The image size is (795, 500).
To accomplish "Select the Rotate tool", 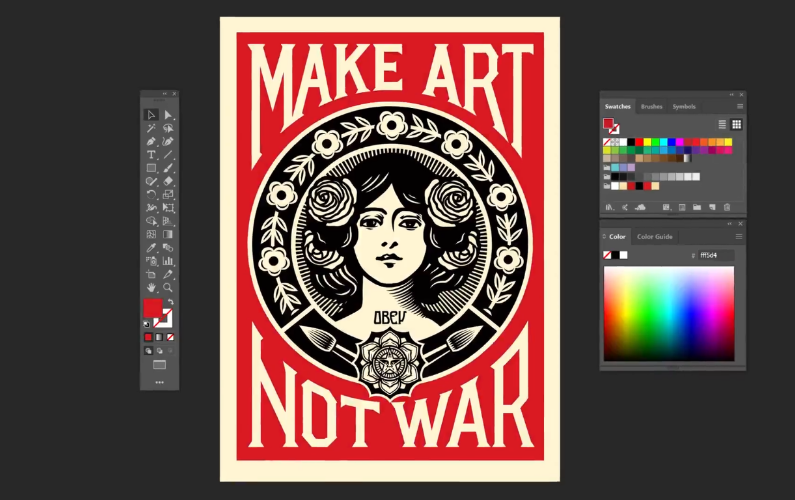I will pyautogui.click(x=151, y=194).
